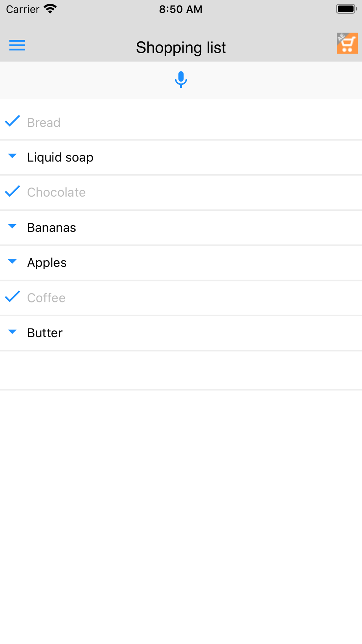The image size is (362, 644).
Task: Tap the battery indicator in status bar
Action: point(346,9)
